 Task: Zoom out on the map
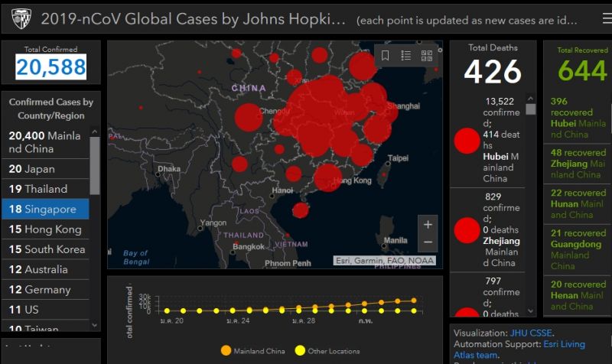(428, 242)
